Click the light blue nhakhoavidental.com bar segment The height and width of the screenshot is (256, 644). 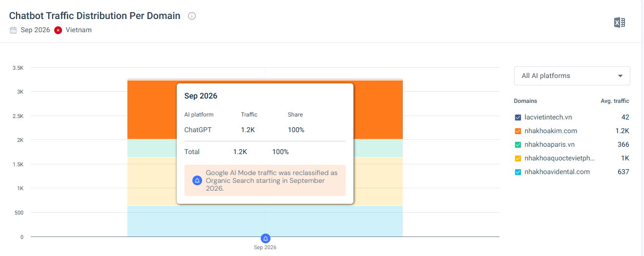tap(265, 221)
